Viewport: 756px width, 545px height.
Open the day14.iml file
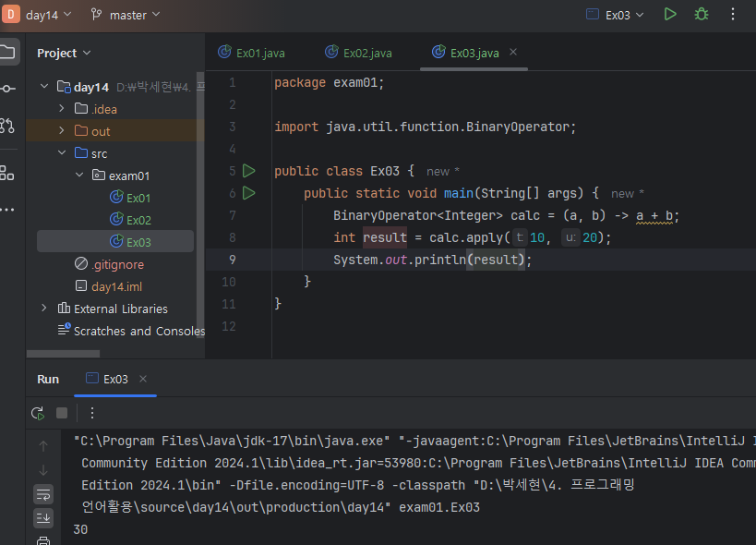pyautogui.click(x=116, y=286)
